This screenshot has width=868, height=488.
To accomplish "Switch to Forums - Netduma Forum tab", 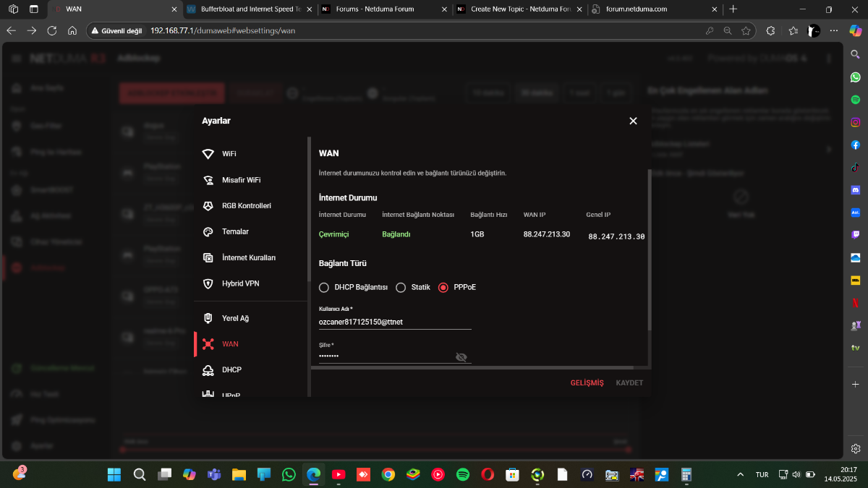I will [x=383, y=9].
